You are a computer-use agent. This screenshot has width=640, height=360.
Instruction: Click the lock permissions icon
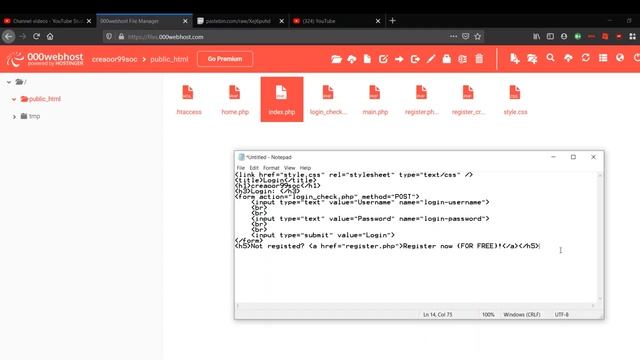click(447, 59)
